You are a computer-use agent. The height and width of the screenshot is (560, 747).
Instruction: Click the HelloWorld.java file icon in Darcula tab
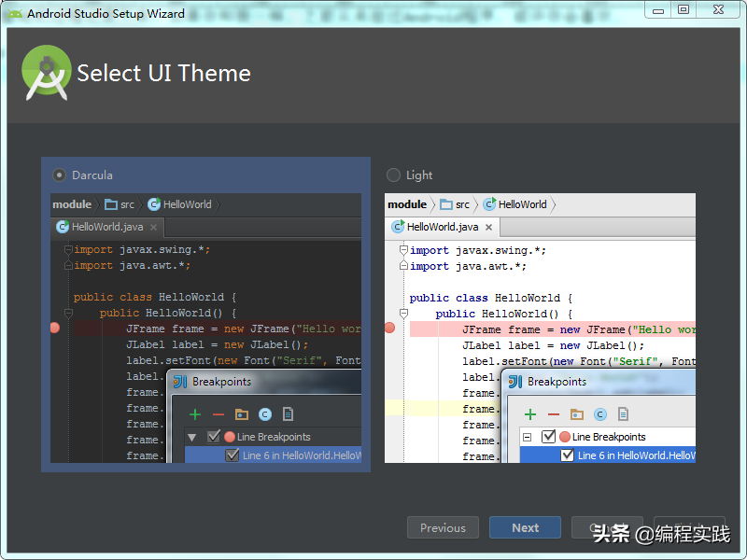(63, 227)
